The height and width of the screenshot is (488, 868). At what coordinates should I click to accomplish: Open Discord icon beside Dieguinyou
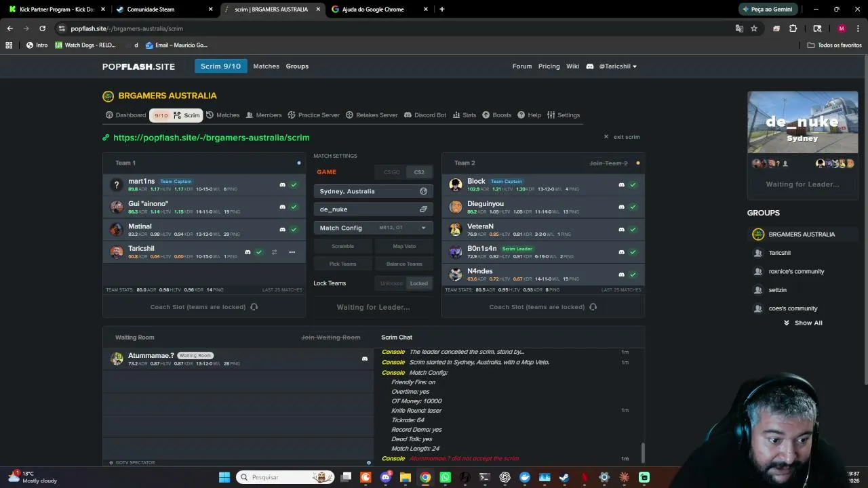621,207
